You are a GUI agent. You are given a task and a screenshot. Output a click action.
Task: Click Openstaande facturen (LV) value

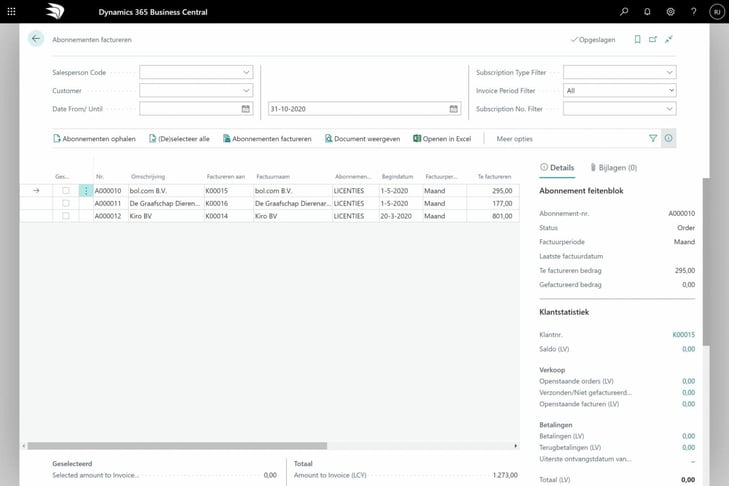click(689, 404)
